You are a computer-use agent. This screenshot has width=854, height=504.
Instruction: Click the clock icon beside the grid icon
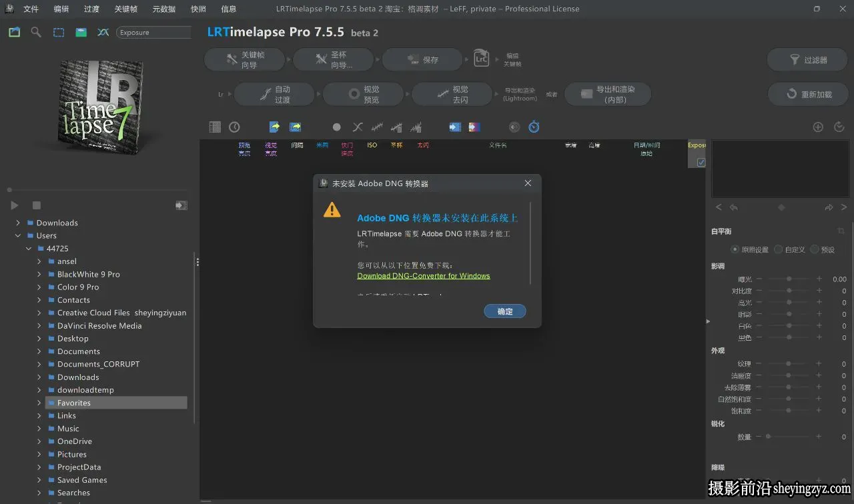(x=234, y=127)
